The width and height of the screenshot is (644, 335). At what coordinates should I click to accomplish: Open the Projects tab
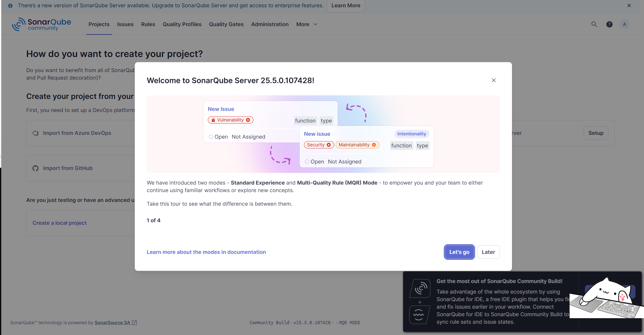99,24
